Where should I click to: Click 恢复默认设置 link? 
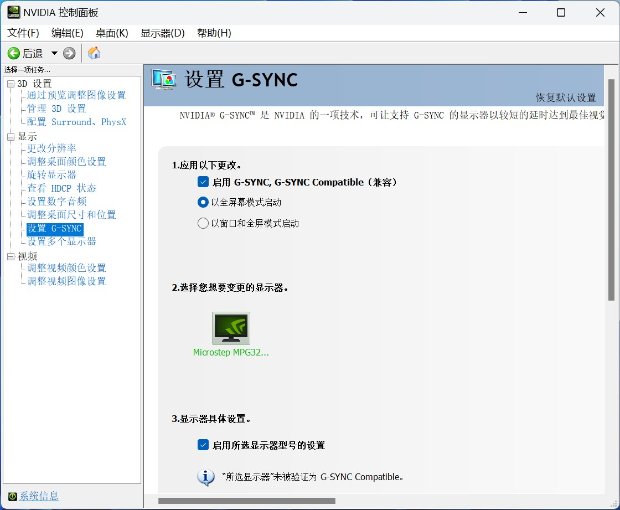(x=566, y=97)
